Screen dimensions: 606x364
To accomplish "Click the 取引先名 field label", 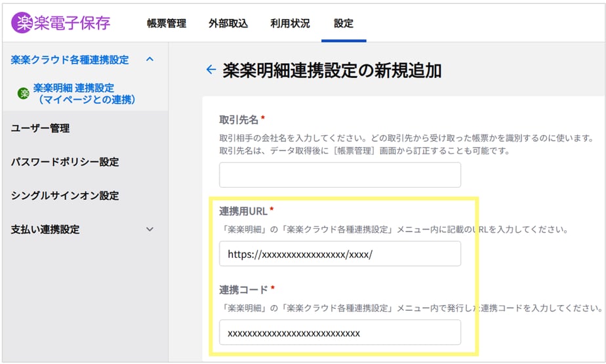I will pos(239,120).
